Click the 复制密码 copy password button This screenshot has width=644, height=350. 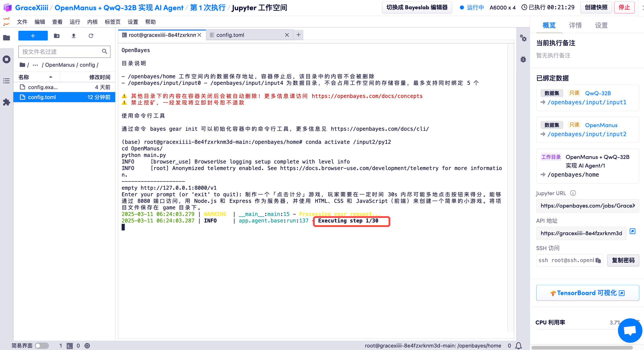(623, 260)
